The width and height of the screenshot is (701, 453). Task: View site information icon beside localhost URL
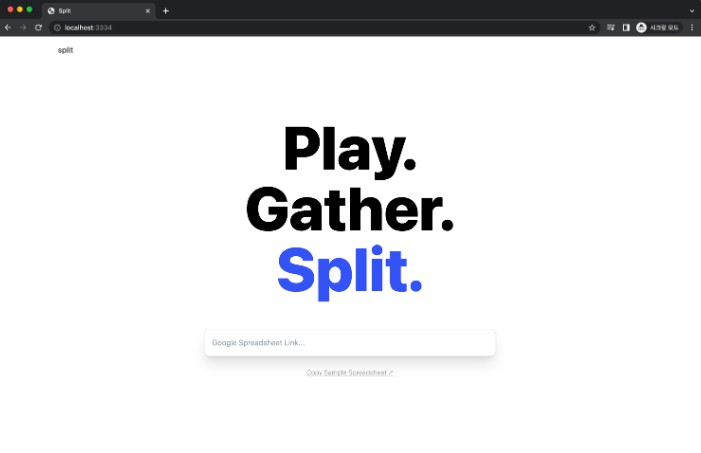(x=57, y=28)
